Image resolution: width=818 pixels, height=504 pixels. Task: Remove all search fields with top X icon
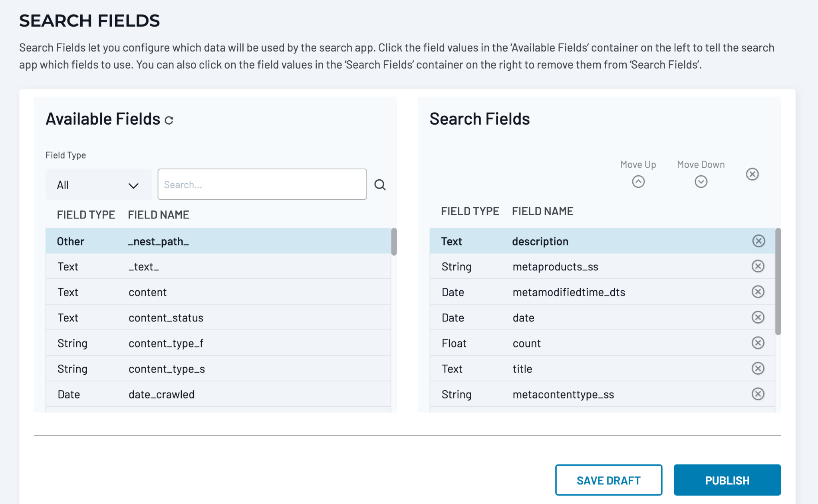pyautogui.click(x=752, y=174)
